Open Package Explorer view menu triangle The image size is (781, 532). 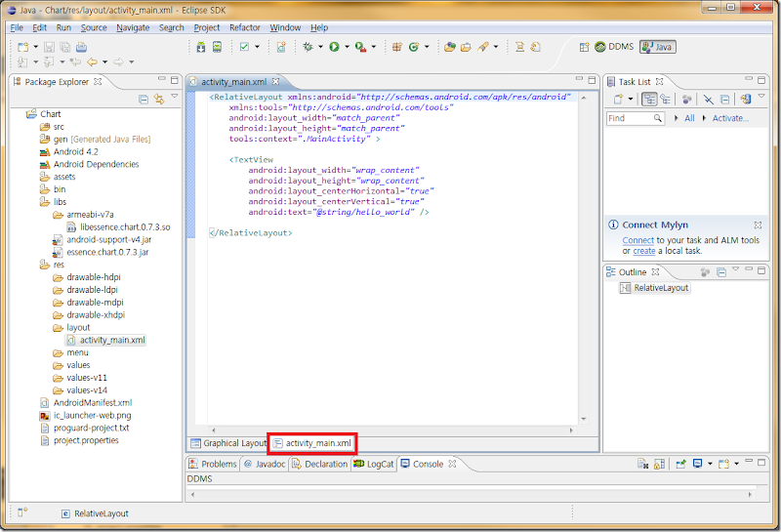(175, 96)
